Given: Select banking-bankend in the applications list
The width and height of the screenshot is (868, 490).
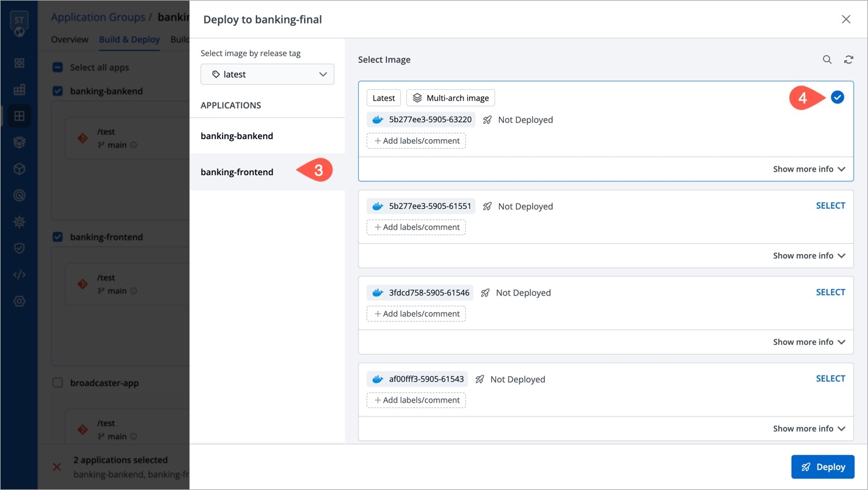Looking at the screenshot, I should (x=237, y=136).
